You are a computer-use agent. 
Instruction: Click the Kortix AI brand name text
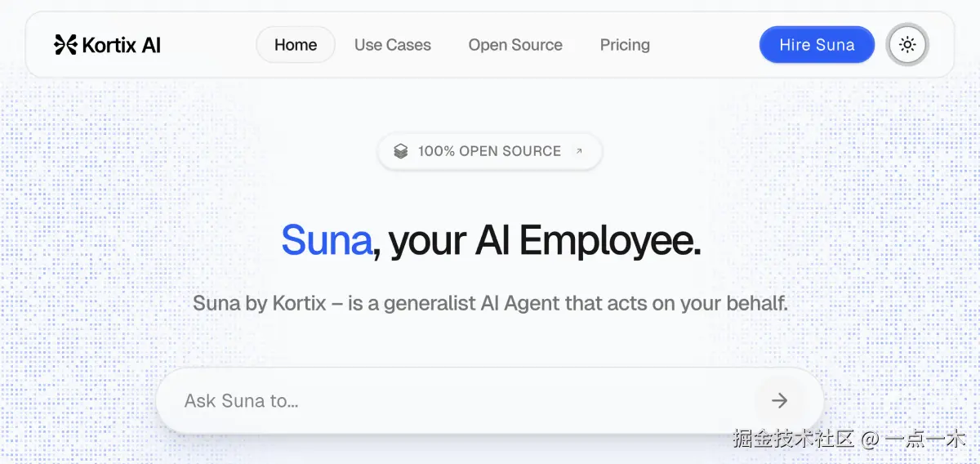(x=122, y=45)
